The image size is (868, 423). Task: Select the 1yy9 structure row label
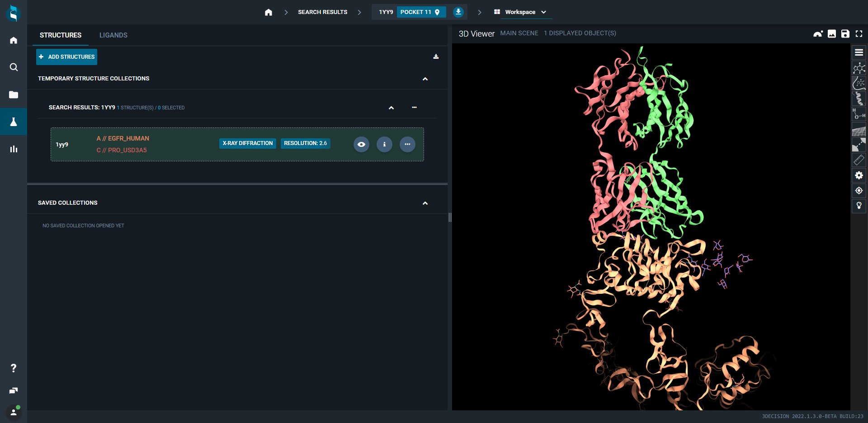tap(62, 145)
